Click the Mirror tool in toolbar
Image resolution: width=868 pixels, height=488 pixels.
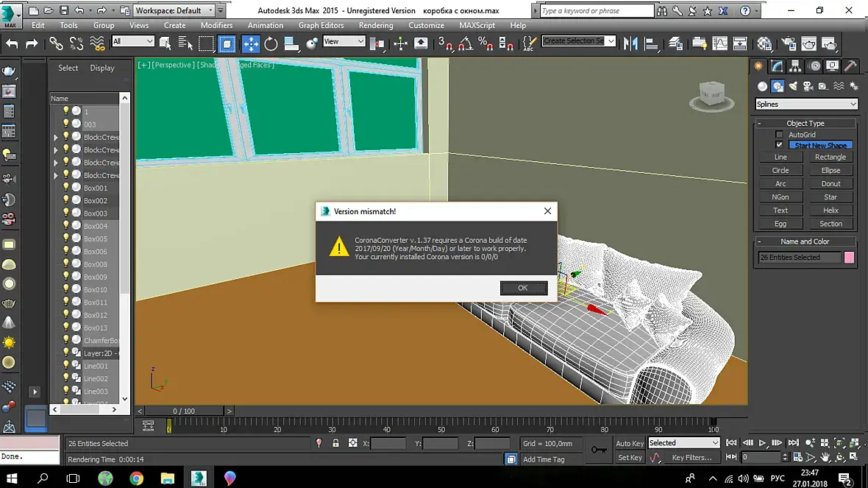tap(630, 43)
